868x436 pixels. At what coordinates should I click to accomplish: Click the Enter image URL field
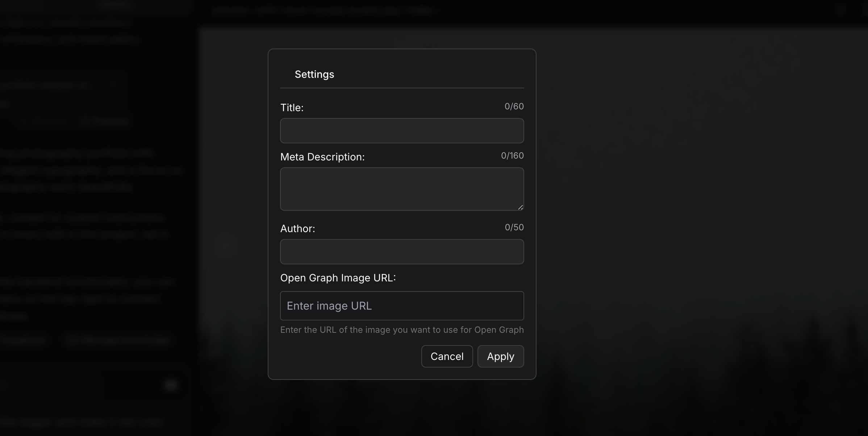(x=401, y=306)
